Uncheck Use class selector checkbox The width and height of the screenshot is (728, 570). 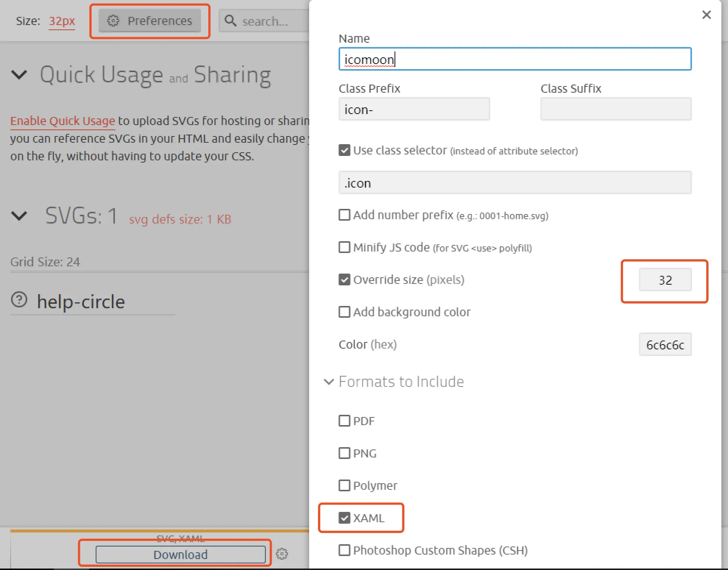pos(344,150)
